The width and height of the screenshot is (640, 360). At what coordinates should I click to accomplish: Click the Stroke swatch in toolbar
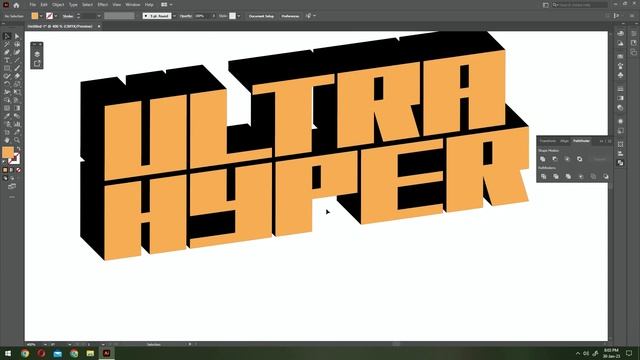tap(15, 159)
